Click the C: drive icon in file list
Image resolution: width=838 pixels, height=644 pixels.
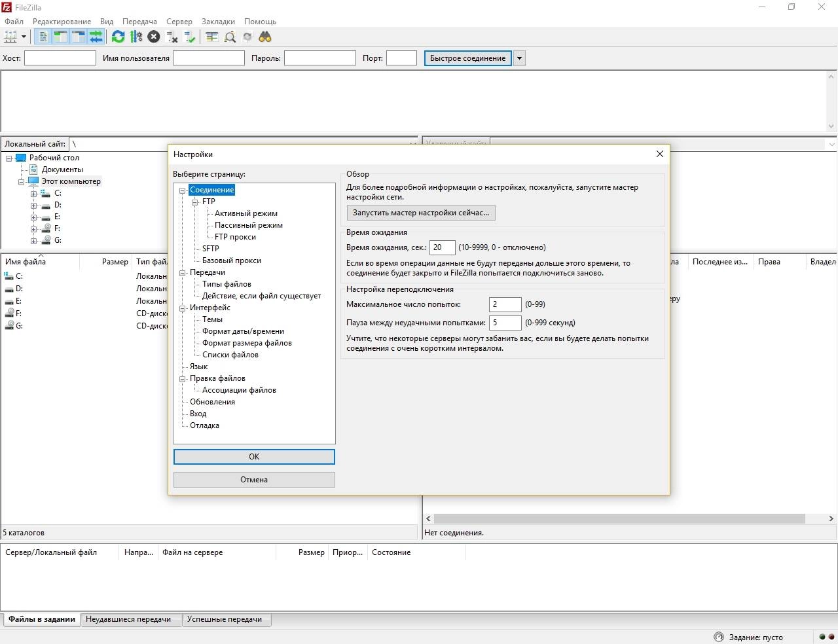[9, 276]
